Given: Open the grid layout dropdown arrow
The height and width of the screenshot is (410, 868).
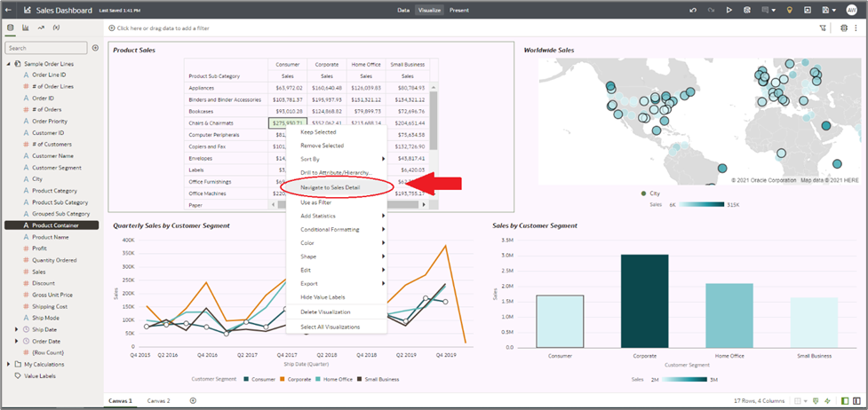Looking at the screenshot, I should [806, 400].
